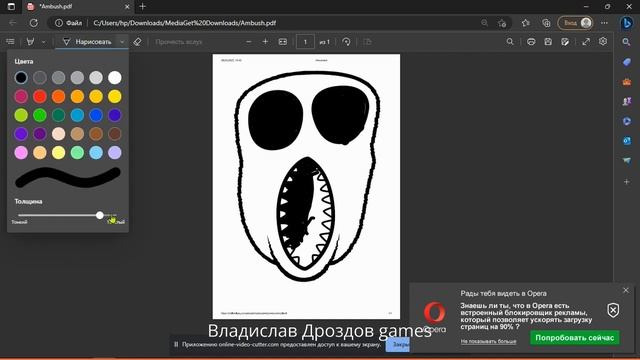
Task: Open the tab actions menu icon
Action: pyautogui.click(x=11, y=7)
